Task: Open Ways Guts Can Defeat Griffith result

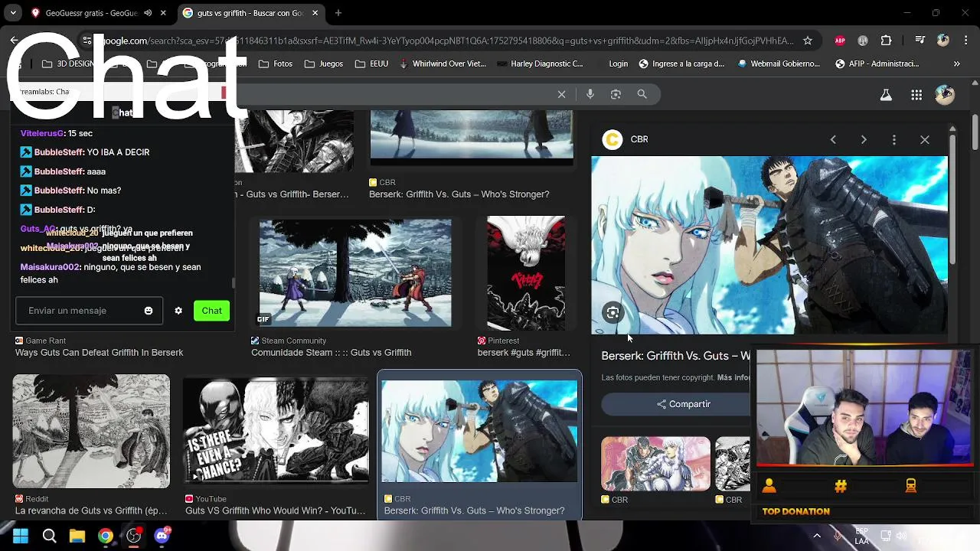Action: point(100,353)
